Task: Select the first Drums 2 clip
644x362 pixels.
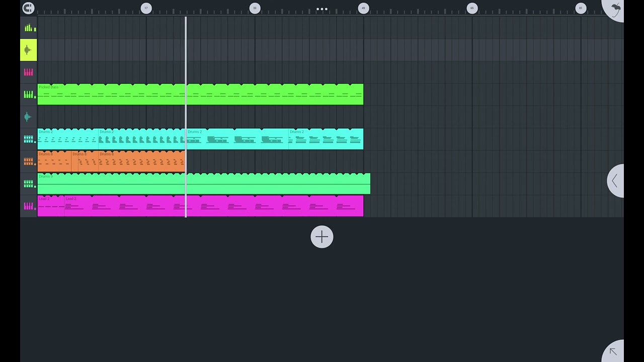Action: tap(68, 139)
